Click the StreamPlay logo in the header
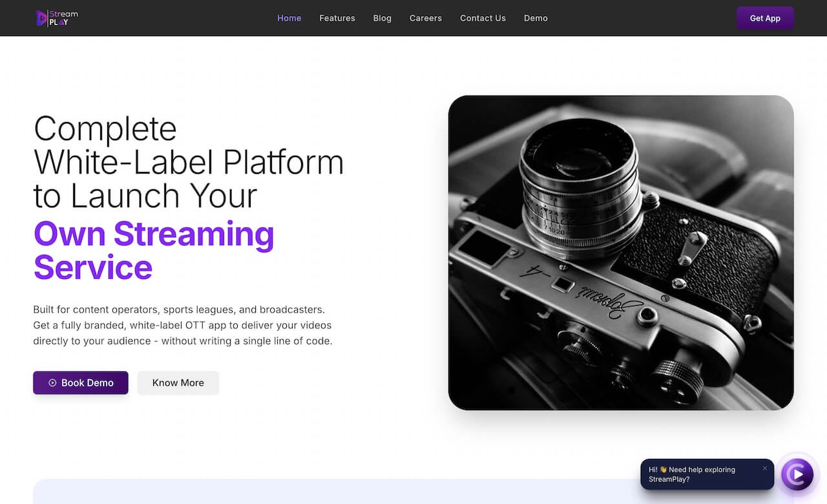 [x=58, y=18]
